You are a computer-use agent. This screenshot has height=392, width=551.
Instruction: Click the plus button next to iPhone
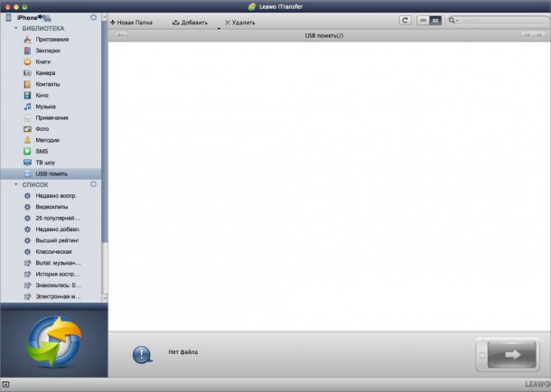(93, 17)
